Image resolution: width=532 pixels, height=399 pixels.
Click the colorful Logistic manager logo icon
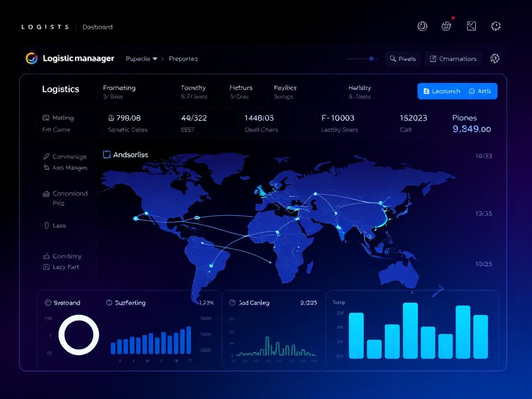point(32,58)
